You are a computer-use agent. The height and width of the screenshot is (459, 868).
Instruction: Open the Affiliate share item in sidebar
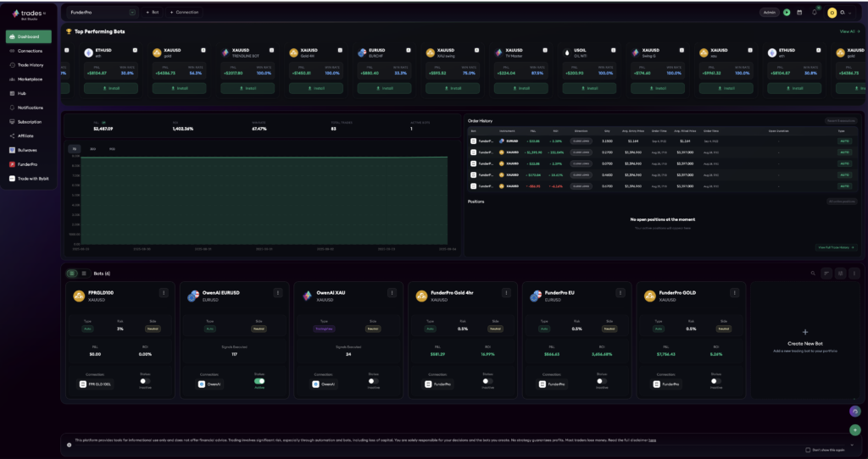[28, 136]
